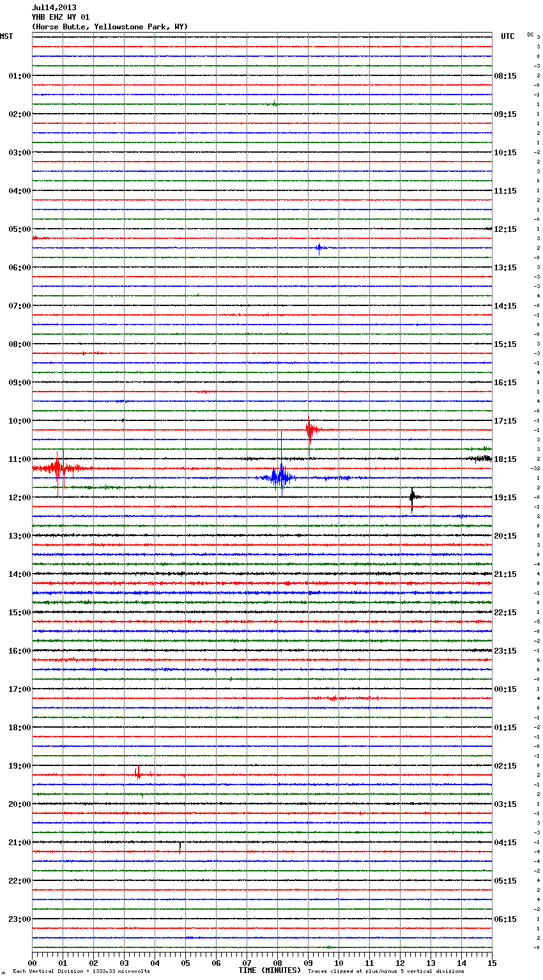The height and width of the screenshot is (980, 543).
Task: Select the "15:00" MST row label
Action: point(19,613)
